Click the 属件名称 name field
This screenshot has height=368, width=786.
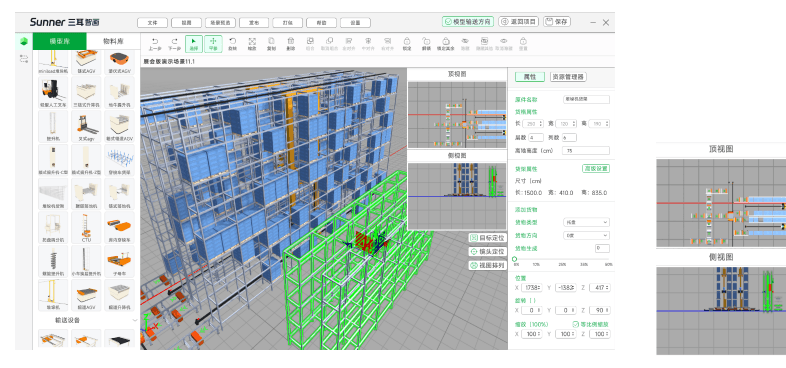coord(586,99)
